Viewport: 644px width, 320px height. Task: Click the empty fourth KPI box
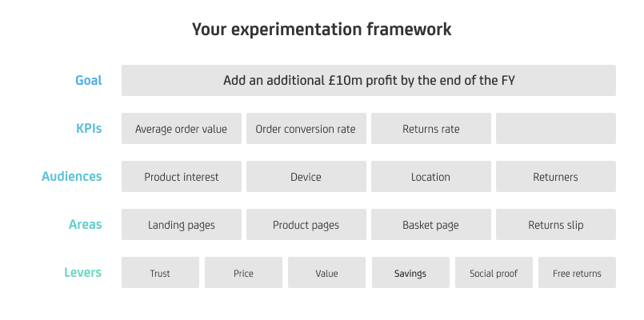coord(555,129)
